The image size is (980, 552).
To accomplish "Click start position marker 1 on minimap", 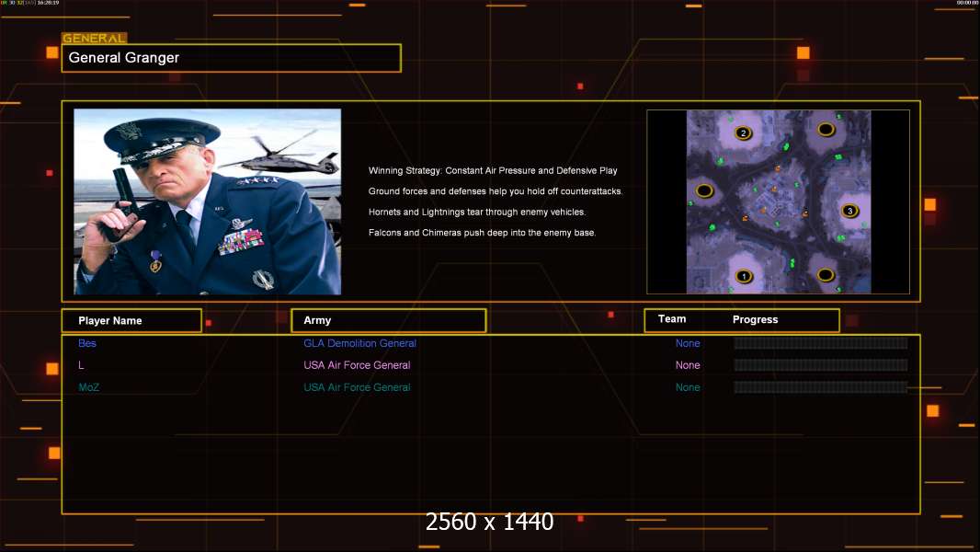I will [744, 276].
